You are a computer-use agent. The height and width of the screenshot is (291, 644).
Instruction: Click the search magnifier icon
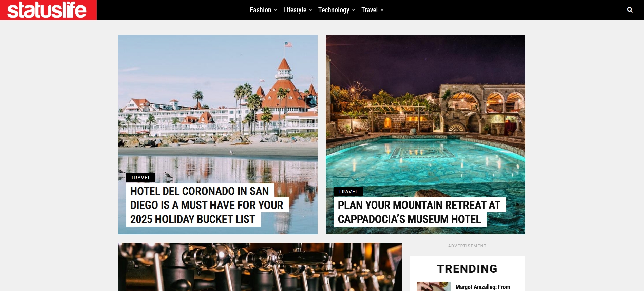tap(630, 10)
